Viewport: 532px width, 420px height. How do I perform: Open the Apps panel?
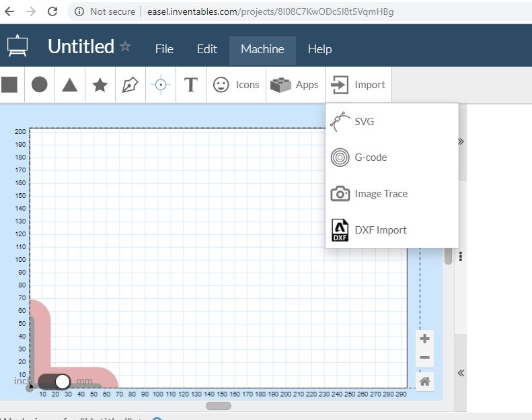(295, 85)
